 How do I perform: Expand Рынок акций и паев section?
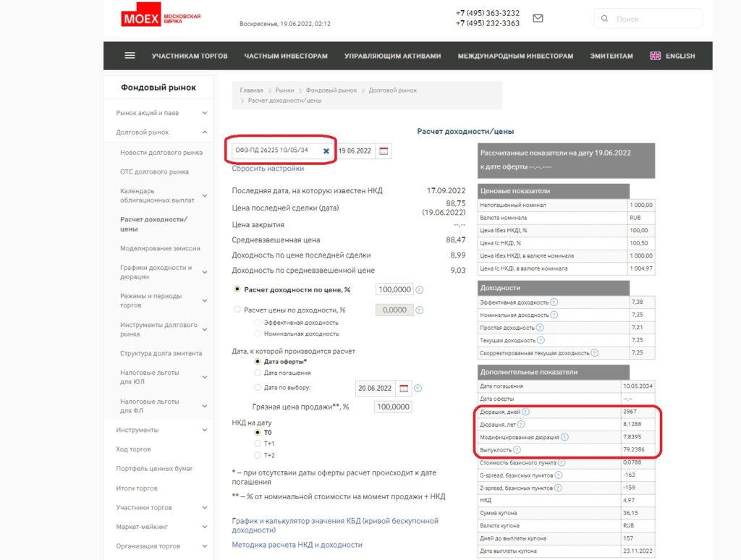pyautogui.click(x=205, y=113)
